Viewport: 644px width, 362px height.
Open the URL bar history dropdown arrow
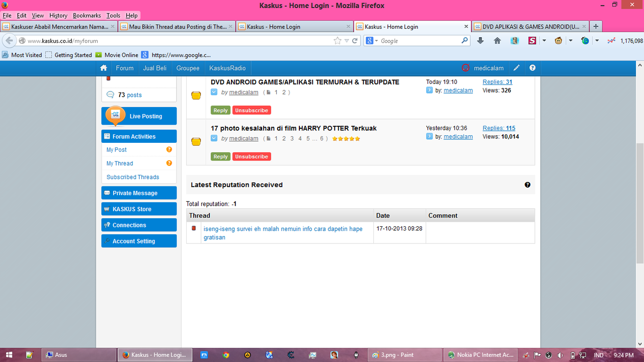347,41
